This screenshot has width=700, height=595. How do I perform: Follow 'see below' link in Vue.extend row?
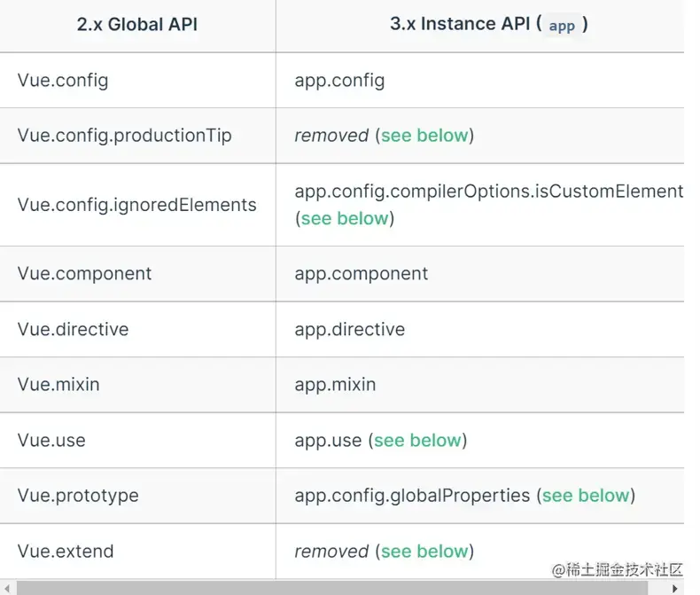pyautogui.click(x=424, y=552)
